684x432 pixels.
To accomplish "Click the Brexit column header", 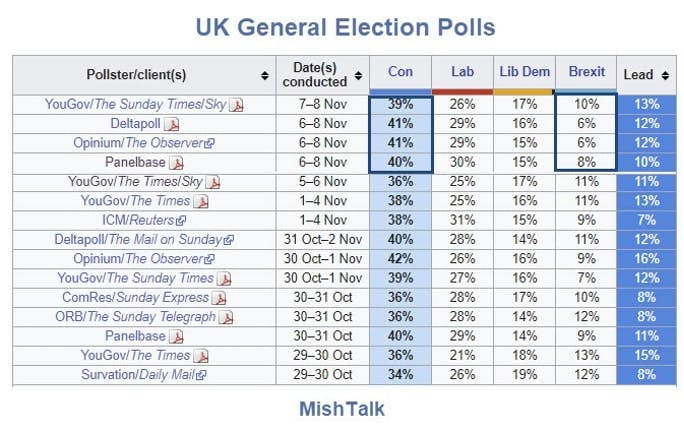I will pos(586,72).
